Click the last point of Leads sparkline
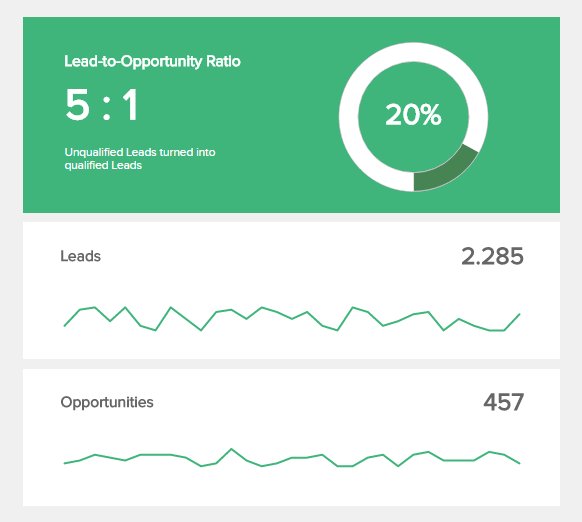This screenshot has width=582, height=522. (520, 314)
